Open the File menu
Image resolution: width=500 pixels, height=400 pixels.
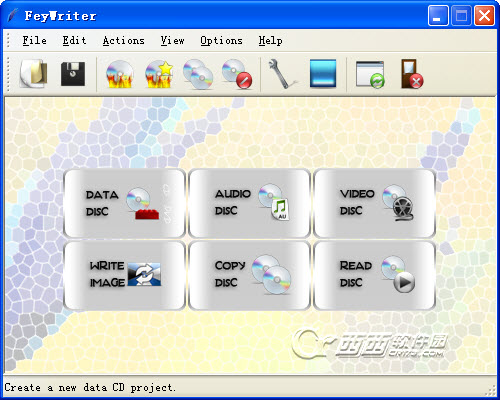coord(34,41)
